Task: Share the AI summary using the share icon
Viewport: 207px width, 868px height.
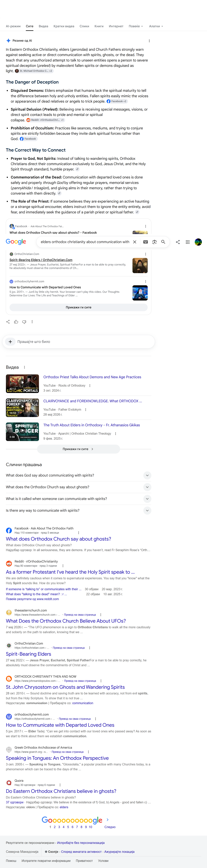Action: click(x=8, y=322)
